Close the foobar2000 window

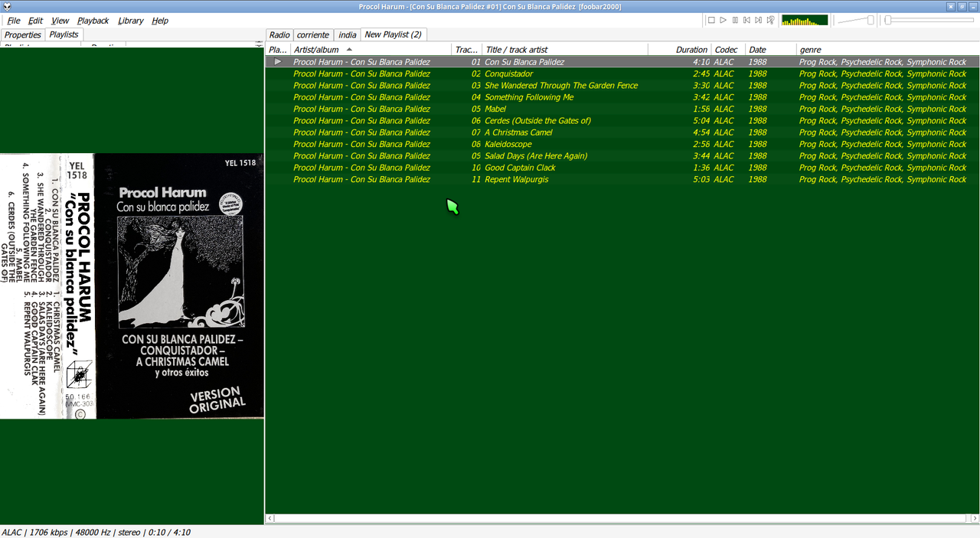pyautogui.click(x=951, y=7)
